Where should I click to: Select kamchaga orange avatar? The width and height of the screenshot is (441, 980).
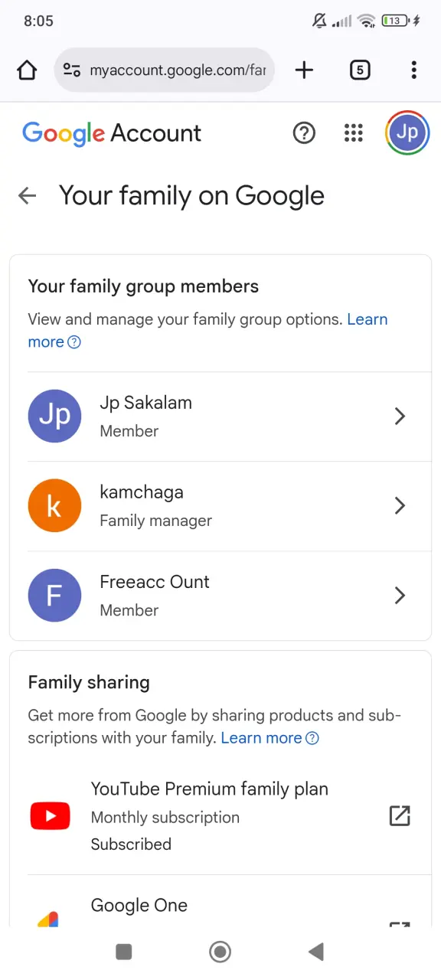tap(54, 506)
